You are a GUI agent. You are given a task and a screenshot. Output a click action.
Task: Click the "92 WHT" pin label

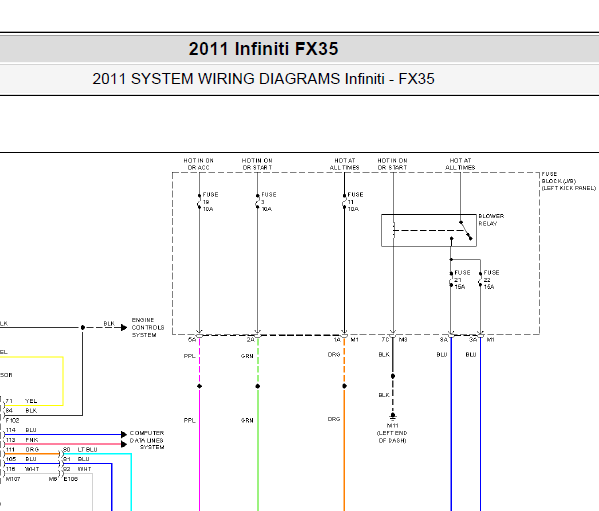point(77,469)
